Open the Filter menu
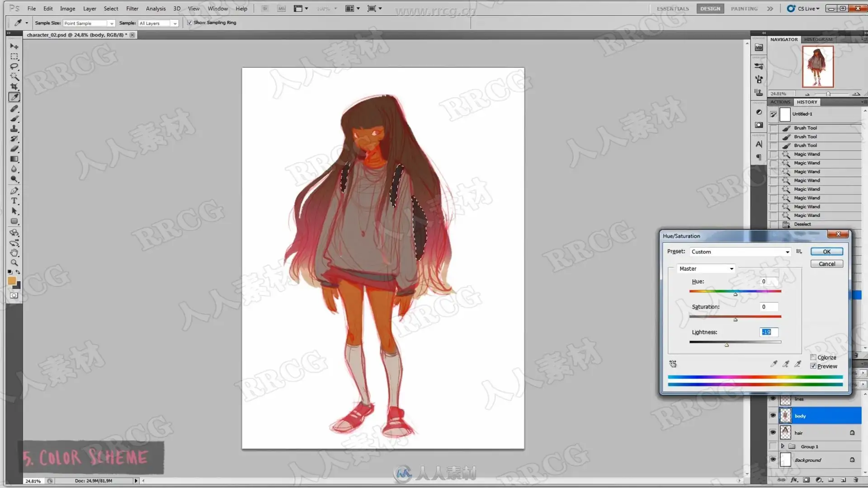This screenshot has height=488, width=868. click(132, 9)
